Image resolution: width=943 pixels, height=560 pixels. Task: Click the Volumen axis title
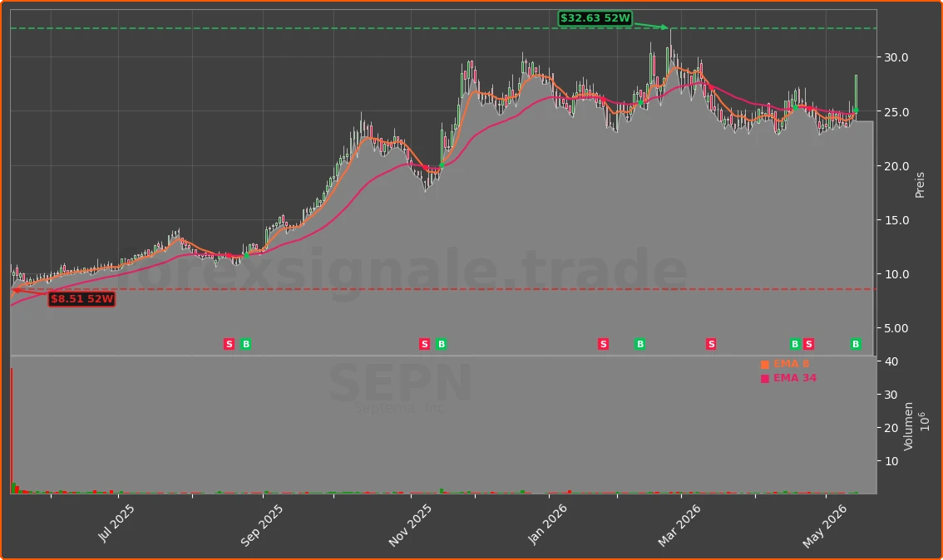click(908, 426)
